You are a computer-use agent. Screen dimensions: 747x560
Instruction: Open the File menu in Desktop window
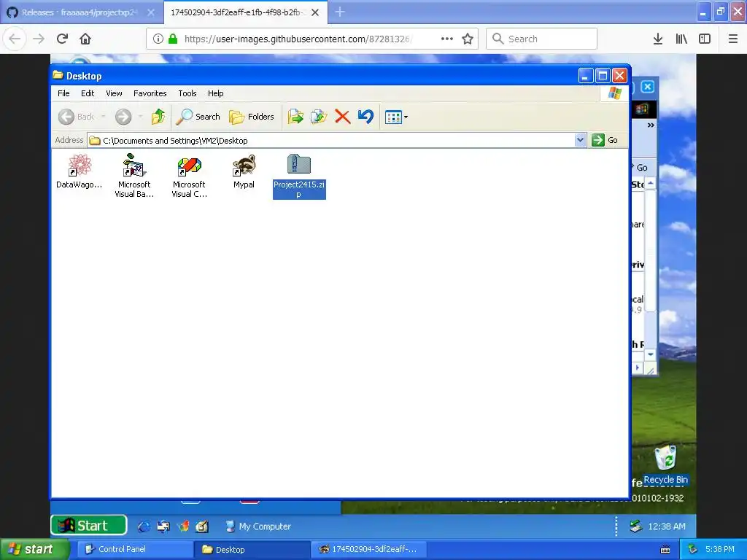click(63, 93)
